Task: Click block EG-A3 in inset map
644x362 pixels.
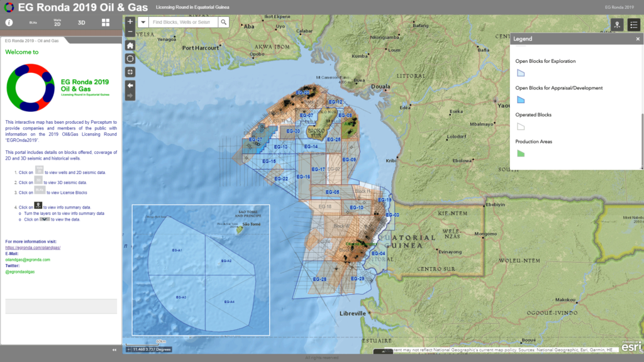Action: click(x=181, y=297)
